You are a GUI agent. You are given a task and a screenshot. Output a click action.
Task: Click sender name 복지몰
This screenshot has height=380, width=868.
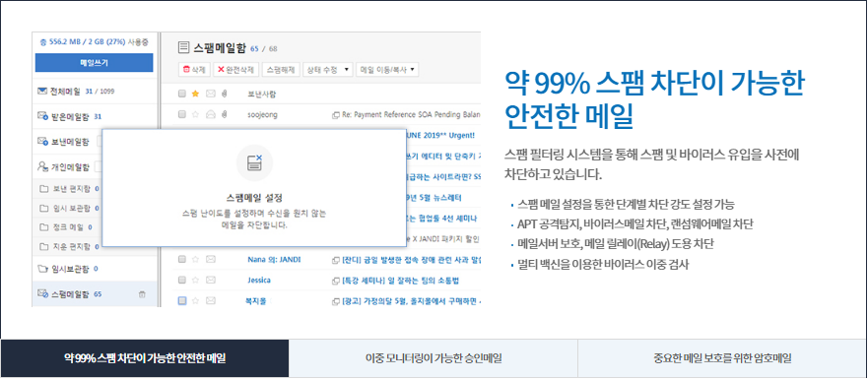pos(255,301)
